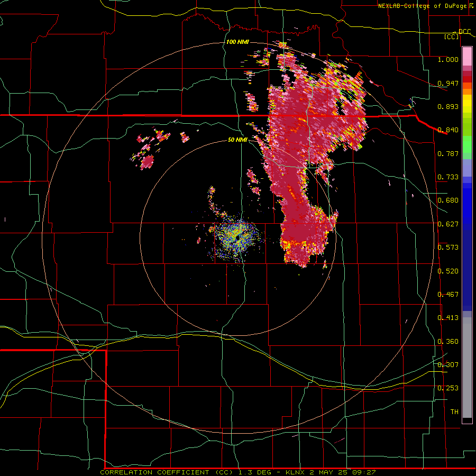Click the 0.520 scale value

(x=448, y=271)
